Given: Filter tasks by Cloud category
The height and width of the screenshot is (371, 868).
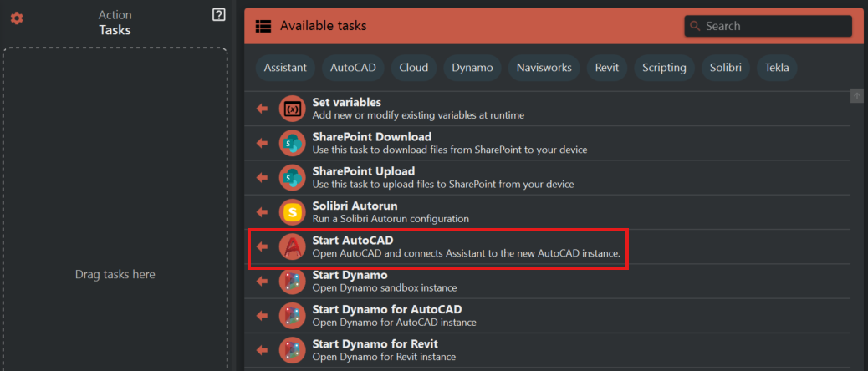Looking at the screenshot, I should pos(414,68).
